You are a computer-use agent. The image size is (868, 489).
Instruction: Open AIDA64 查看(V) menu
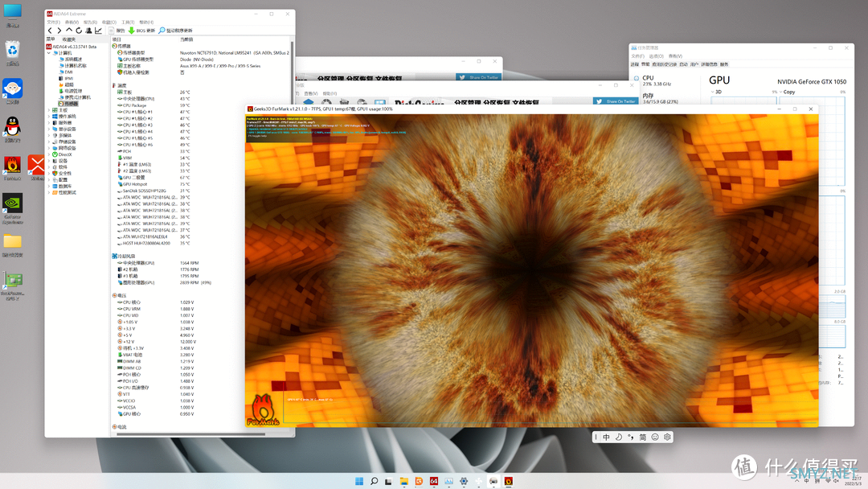pos(72,23)
